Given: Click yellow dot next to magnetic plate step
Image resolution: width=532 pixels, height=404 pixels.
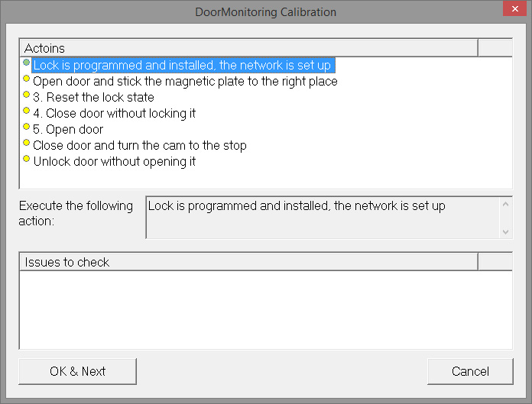Looking at the screenshot, I should [x=27, y=79].
